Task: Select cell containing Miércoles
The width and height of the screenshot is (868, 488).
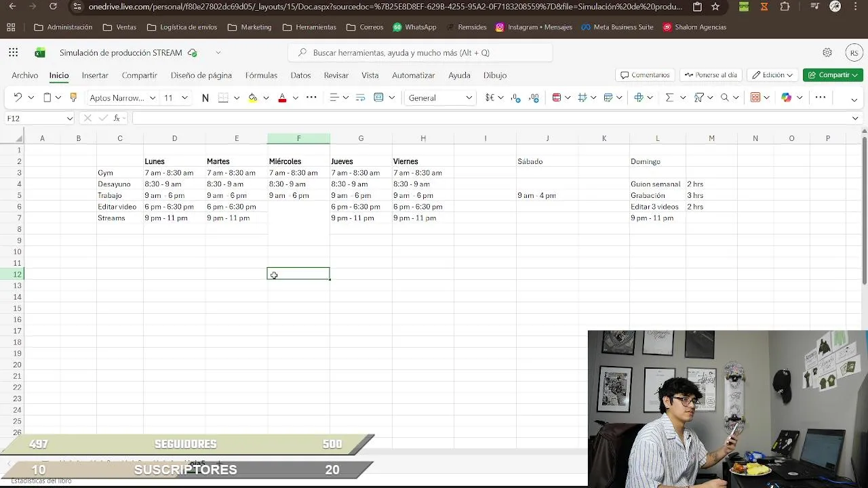Action: [298, 161]
